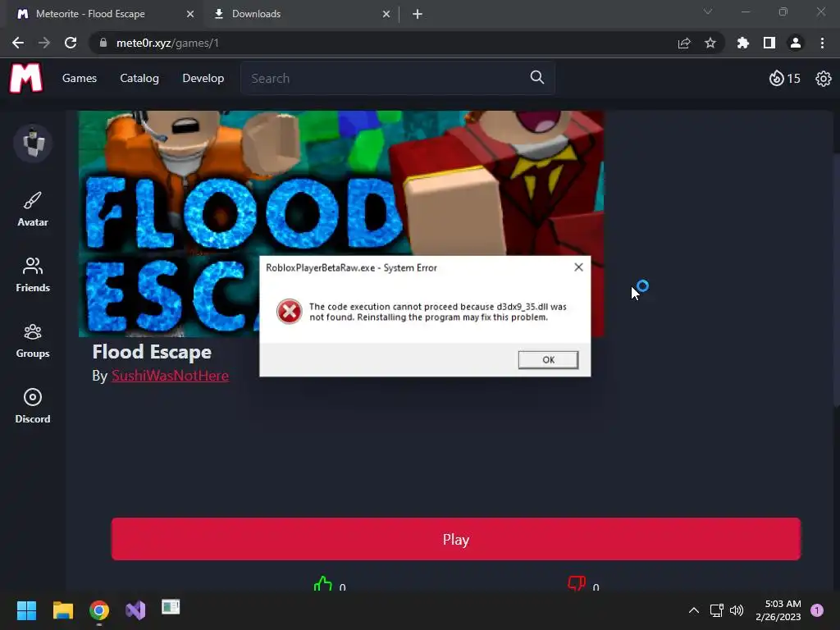Close the Meteorite - Flood Escape tab
This screenshot has height=630, width=840.
click(x=190, y=14)
